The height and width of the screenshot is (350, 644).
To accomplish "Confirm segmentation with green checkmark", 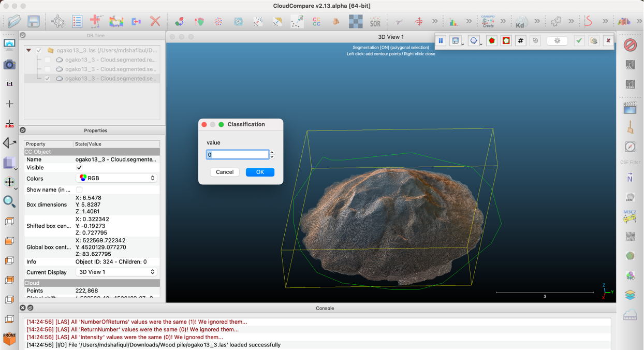I will 579,40.
